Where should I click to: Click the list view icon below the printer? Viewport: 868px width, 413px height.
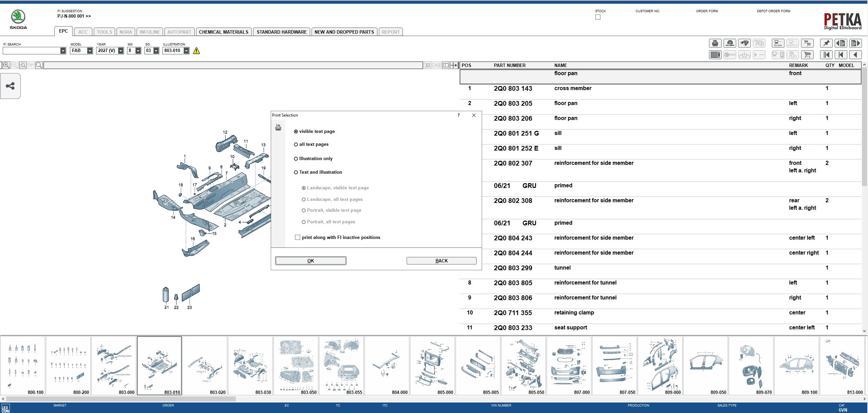point(715,55)
